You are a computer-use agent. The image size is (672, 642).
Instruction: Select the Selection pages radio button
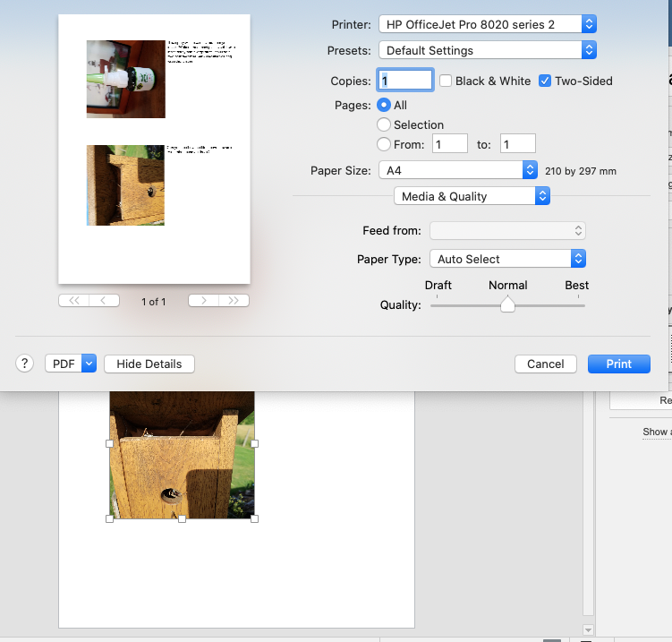(x=384, y=124)
